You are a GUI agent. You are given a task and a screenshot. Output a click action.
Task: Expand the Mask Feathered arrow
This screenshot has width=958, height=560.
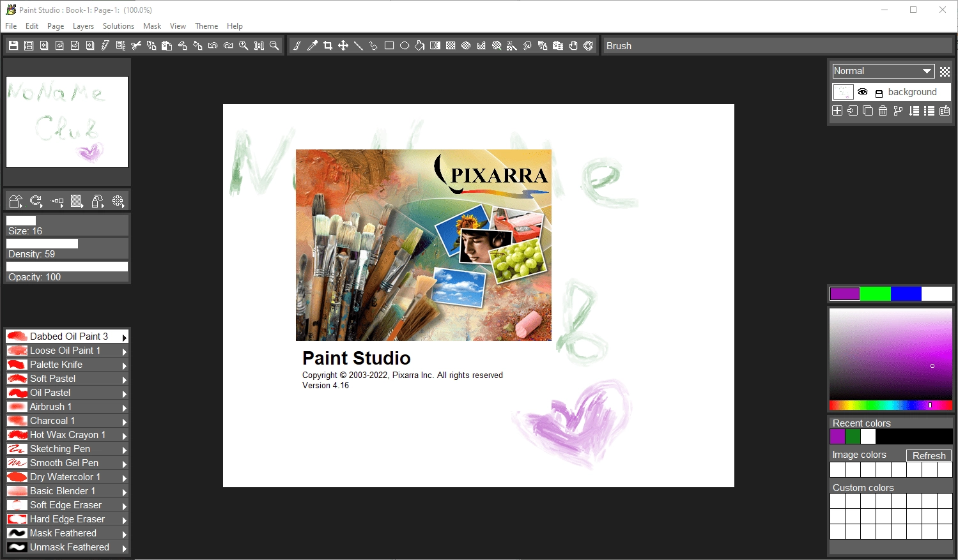click(x=125, y=534)
